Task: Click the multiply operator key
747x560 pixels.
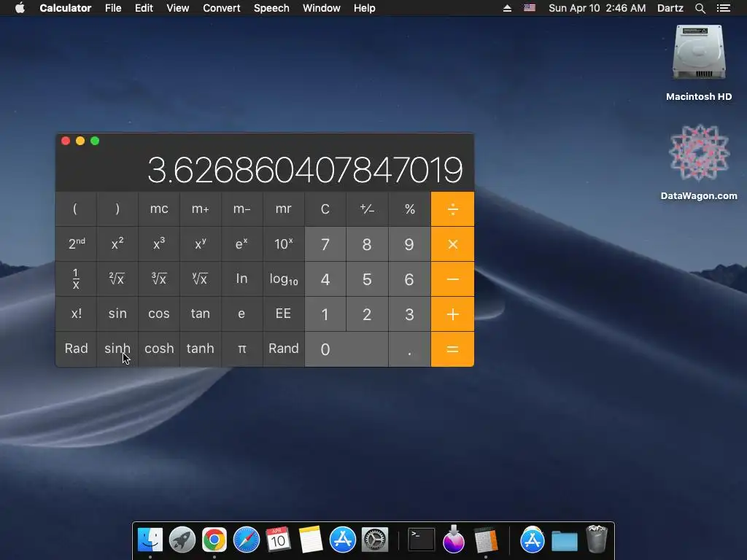Action: pos(452,244)
